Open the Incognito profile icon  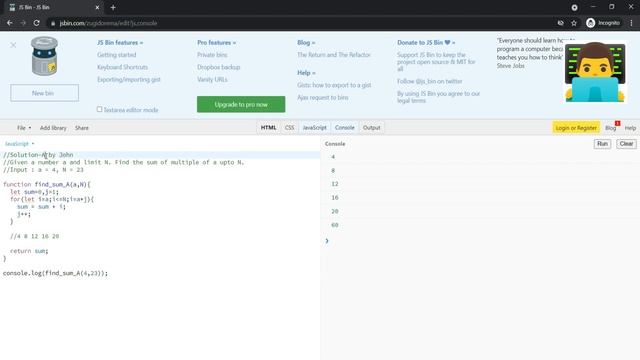[x=590, y=23]
